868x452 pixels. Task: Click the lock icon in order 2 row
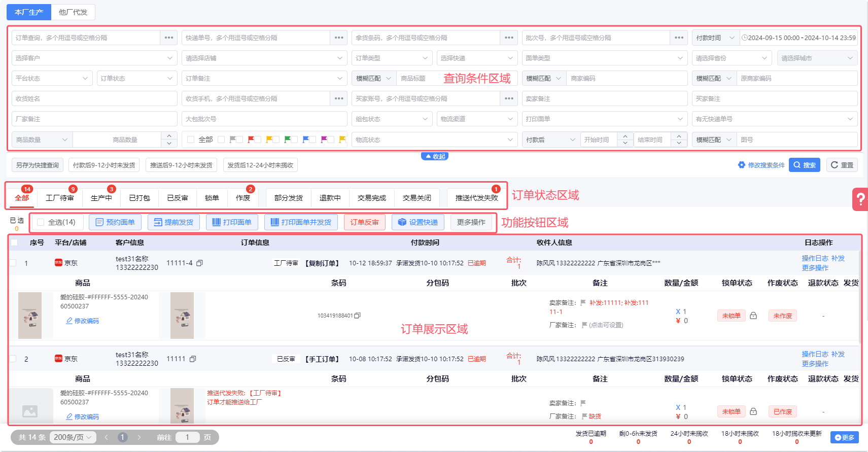[x=753, y=411]
